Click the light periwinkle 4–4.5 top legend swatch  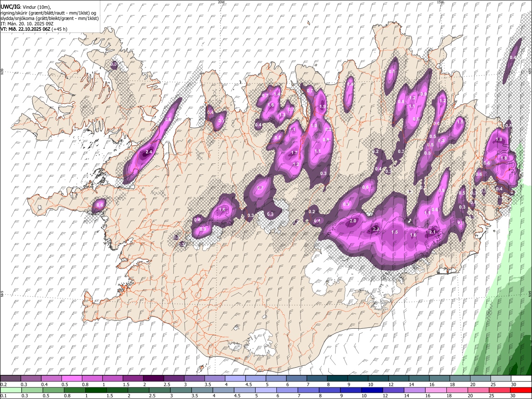click(235, 378)
